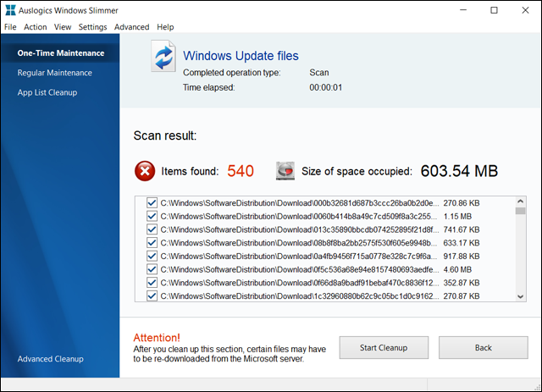Select the 917.88 KB file size entry
Viewport: 542px width, 392px height.
pos(462,257)
